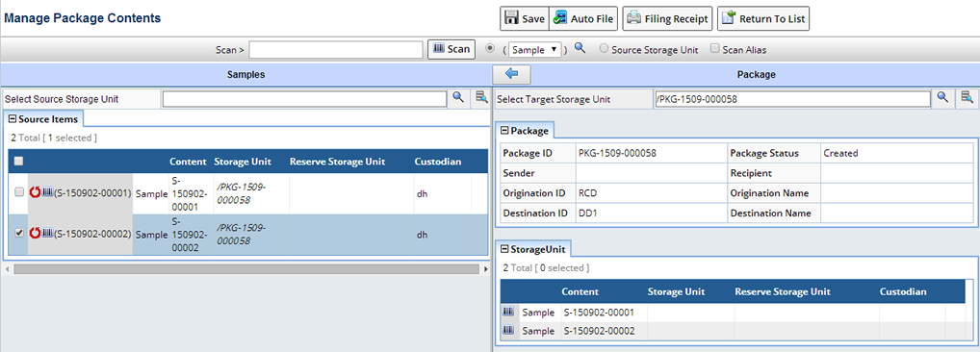Screen dimensions: 980x352
Task: Click red refresh icon on S-150902-00001 row
Action: 35,193
